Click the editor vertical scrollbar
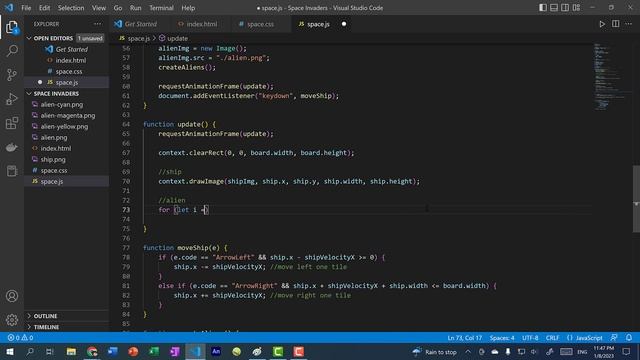This screenshot has width=640, height=360. pos(636,199)
